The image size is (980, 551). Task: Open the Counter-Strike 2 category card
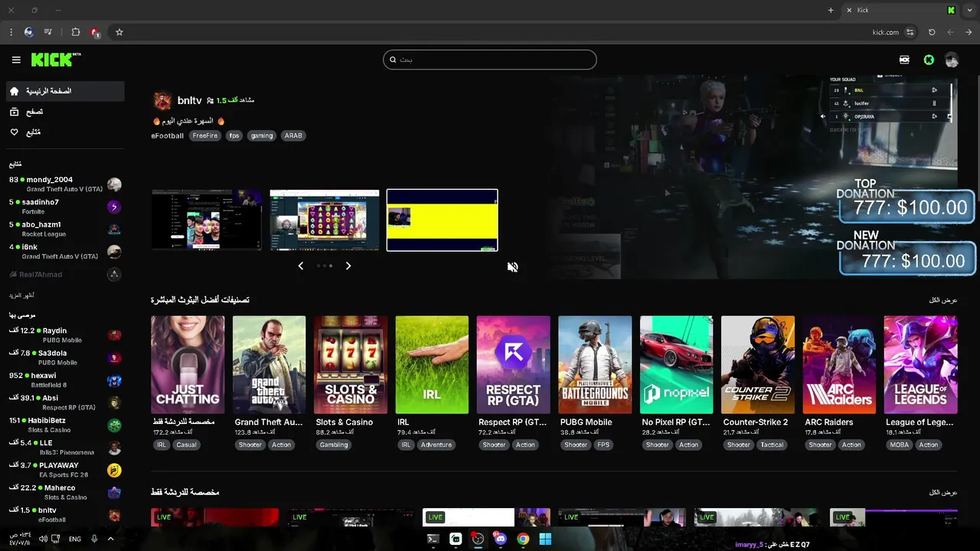(758, 365)
